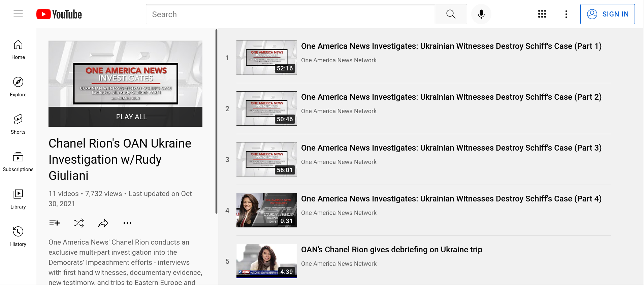Open Subscriptions in sidebar

click(18, 162)
